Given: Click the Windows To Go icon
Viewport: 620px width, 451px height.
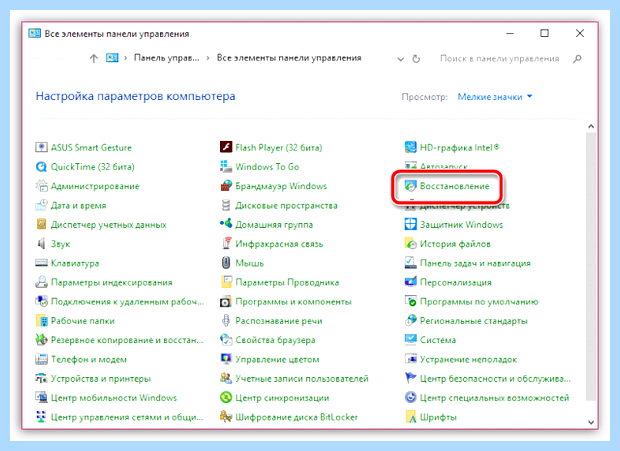Looking at the screenshot, I should click(x=226, y=167).
